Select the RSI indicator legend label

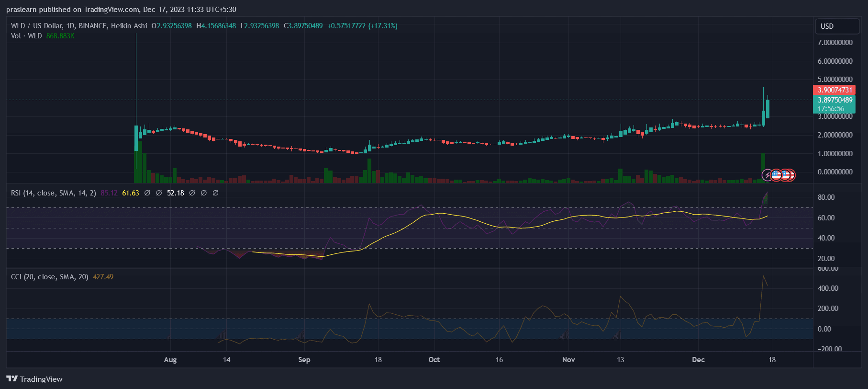point(53,193)
